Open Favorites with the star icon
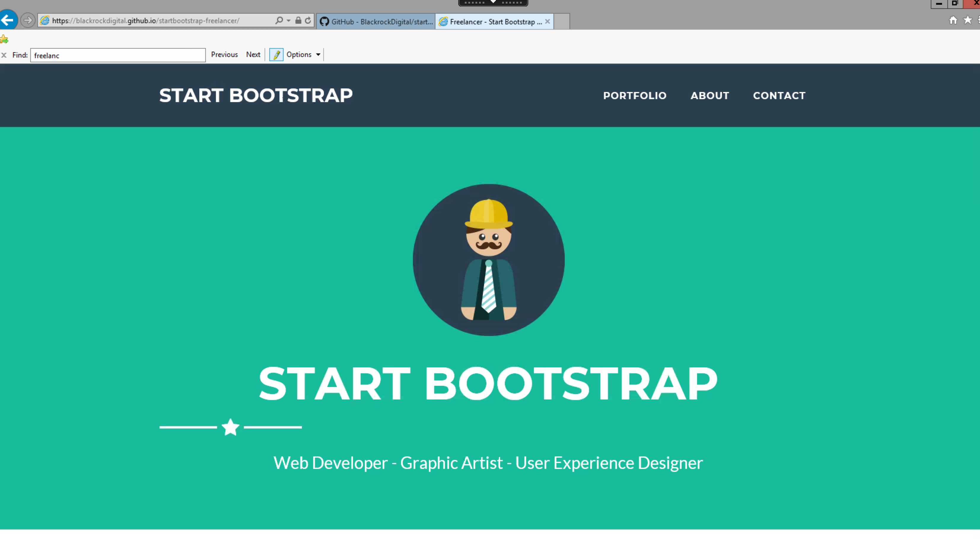 click(967, 20)
